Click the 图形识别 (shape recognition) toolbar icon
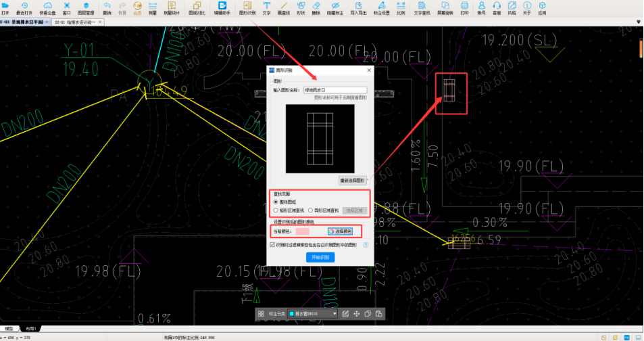Image resolution: width=644 pixels, height=341 pixels. tap(248, 8)
